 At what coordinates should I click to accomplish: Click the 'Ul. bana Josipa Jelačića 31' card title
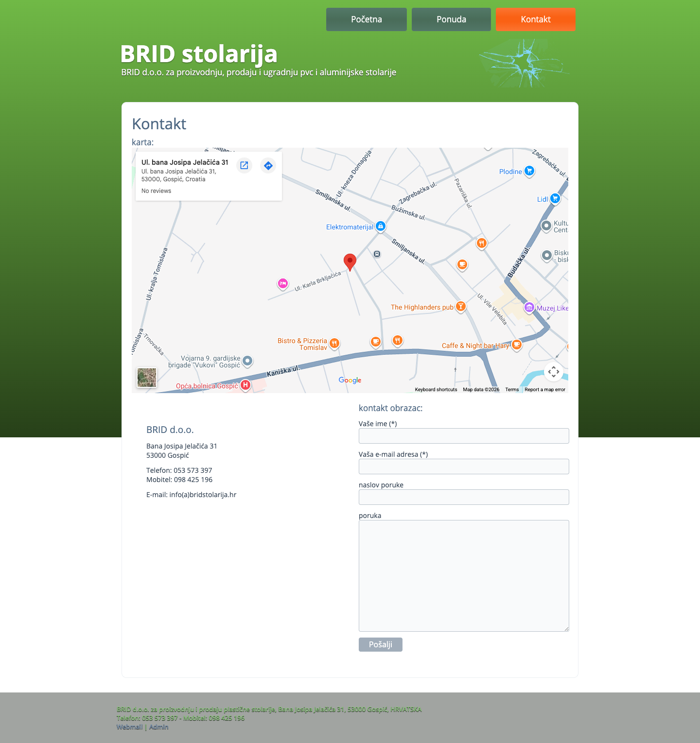(185, 162)
